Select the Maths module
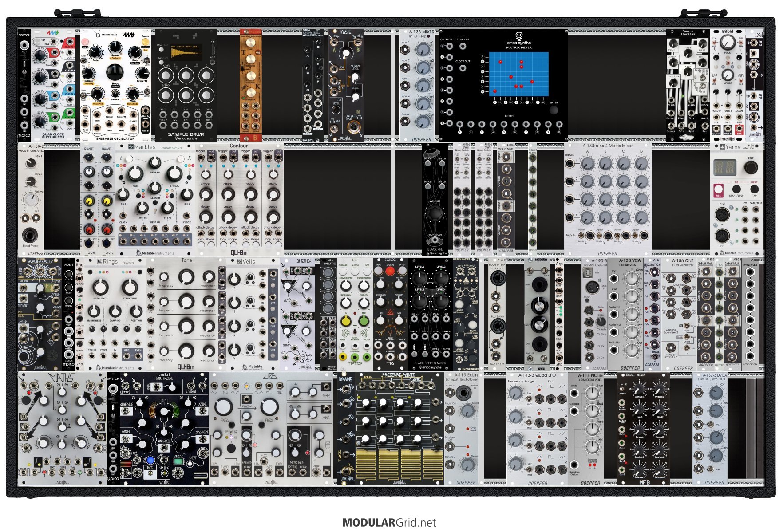 pos(62,429)
